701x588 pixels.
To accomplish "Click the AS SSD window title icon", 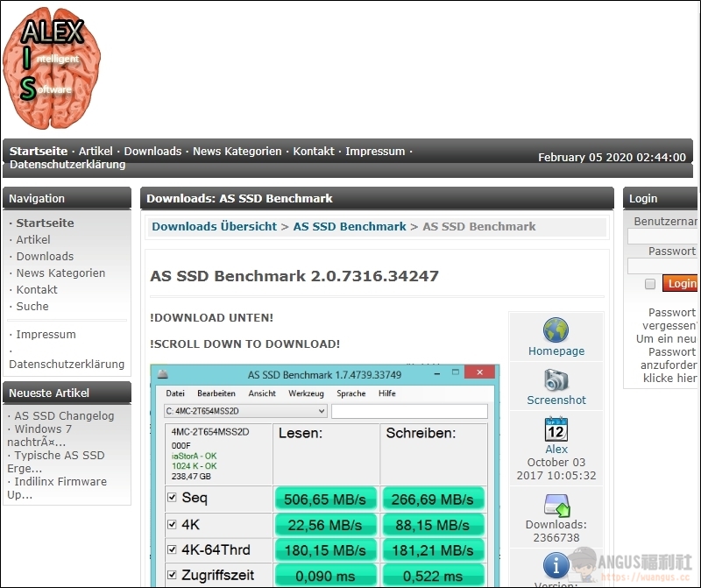I will pyautogui.click(x=163, y=374).
